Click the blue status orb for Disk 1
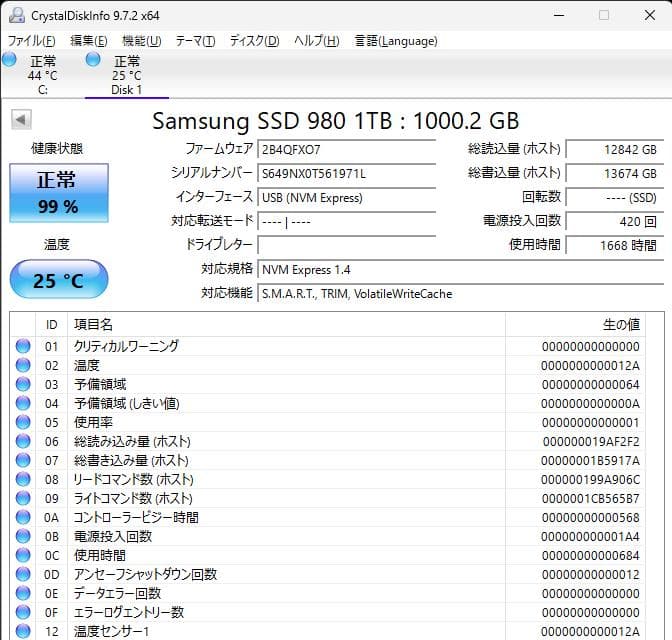Screen dimensions: 672x640 click(x=93, y=59)
